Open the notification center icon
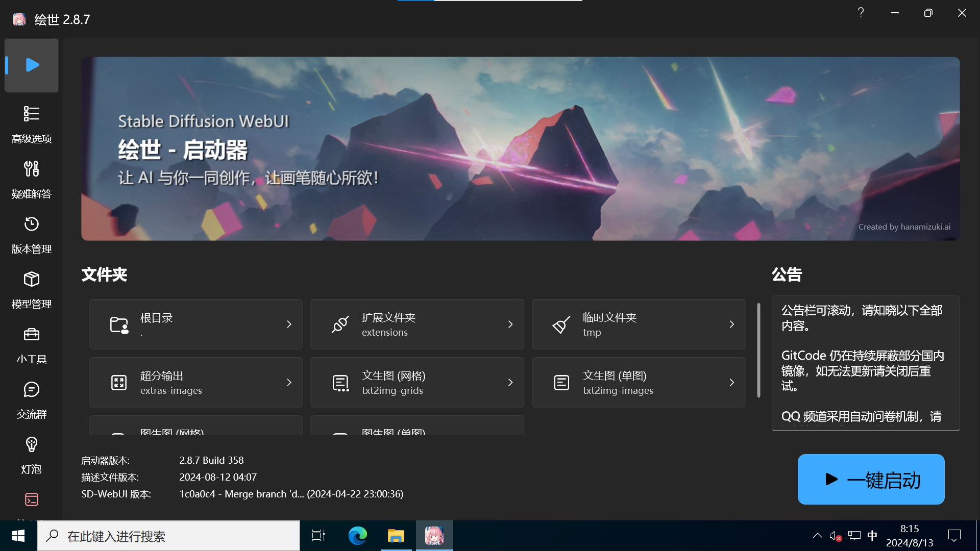 pos(954,536)
